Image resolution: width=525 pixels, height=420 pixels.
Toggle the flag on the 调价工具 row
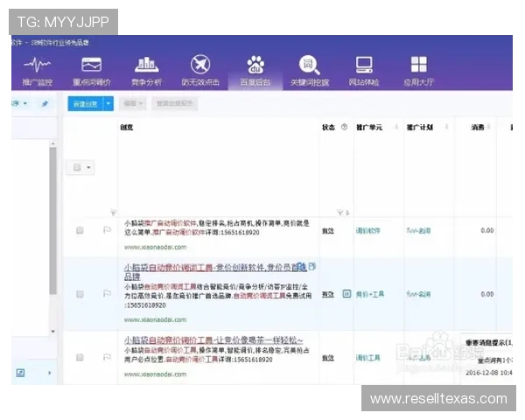point(107,357)
